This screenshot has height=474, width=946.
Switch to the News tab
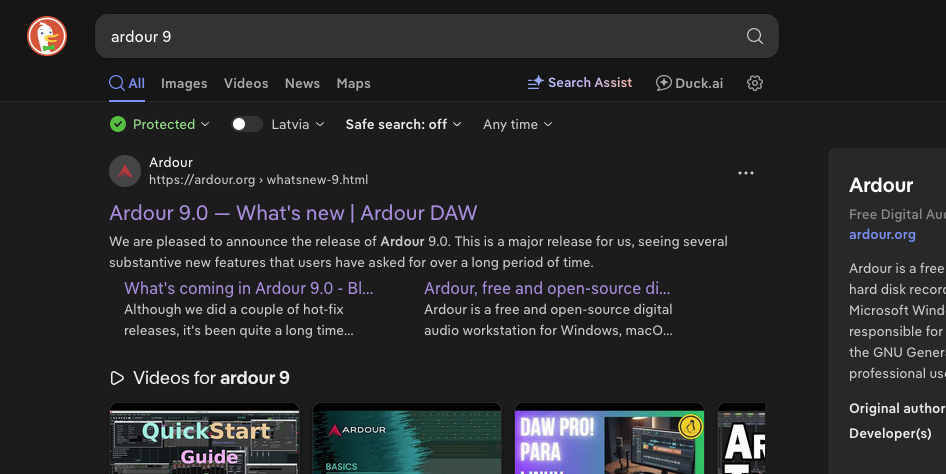click(302, 83)
